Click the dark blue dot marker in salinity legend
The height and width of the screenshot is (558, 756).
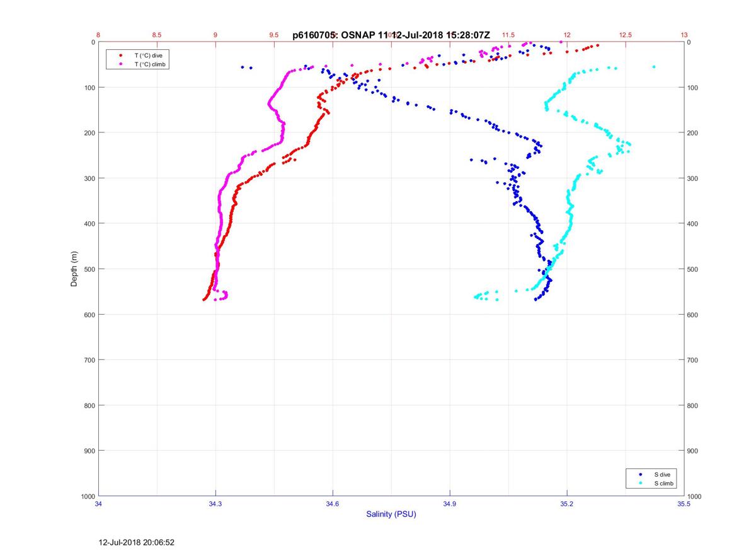click(640, 474)
